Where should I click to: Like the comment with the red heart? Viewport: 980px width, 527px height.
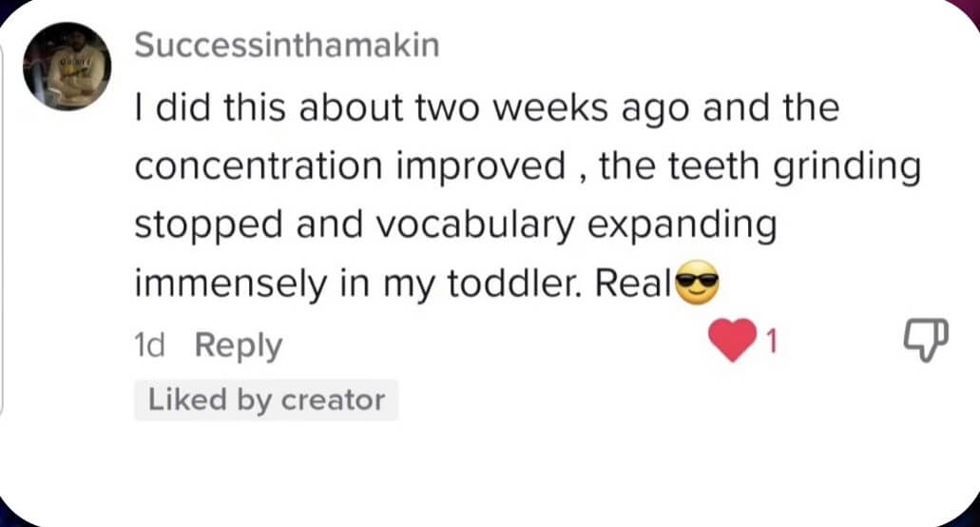(x=732, y=340)
